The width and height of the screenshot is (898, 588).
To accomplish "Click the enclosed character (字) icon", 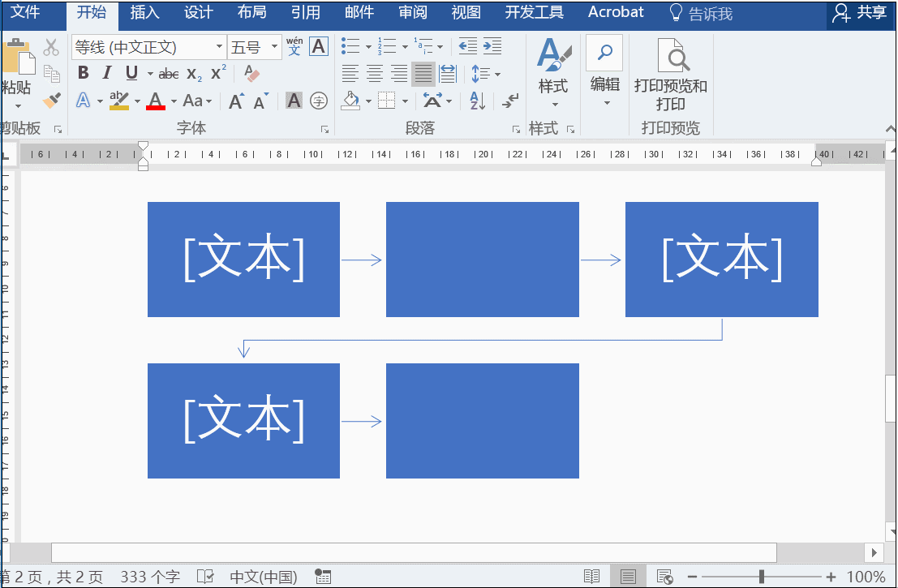I will [x=319, y=101].
